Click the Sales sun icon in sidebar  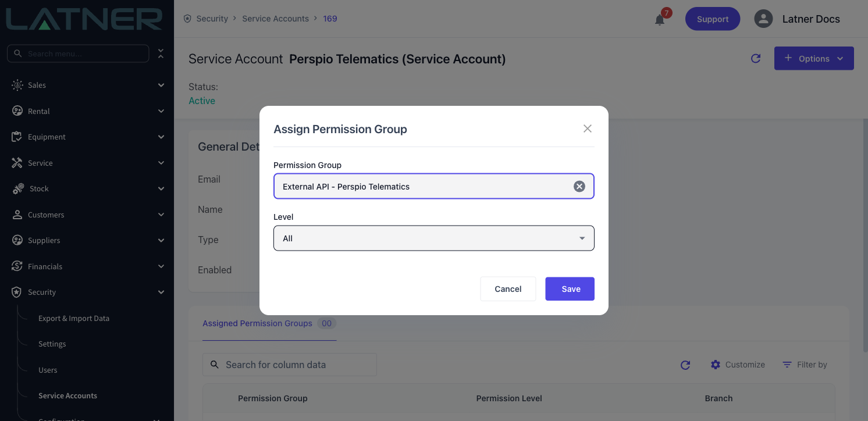pyautogui.click(x=17, y=85)
